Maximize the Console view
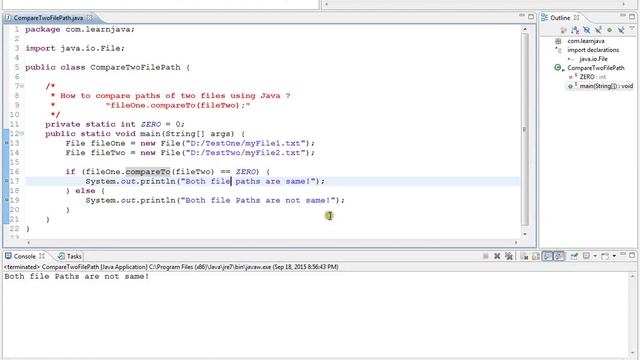The width and height of the screenshot is (640, 360). 632,255
